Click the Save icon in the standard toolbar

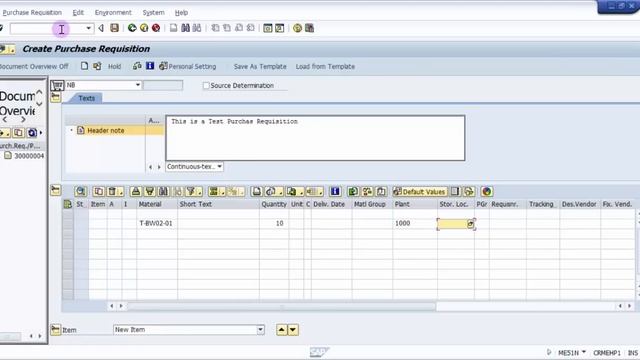click(114, 28)
